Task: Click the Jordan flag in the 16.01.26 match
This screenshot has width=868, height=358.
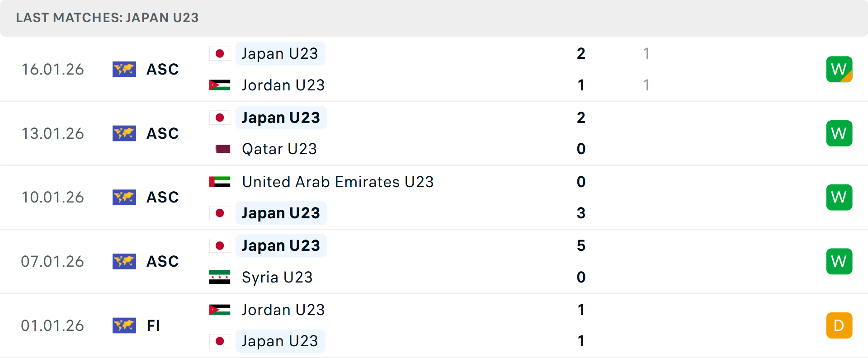Action: [220, 85]
